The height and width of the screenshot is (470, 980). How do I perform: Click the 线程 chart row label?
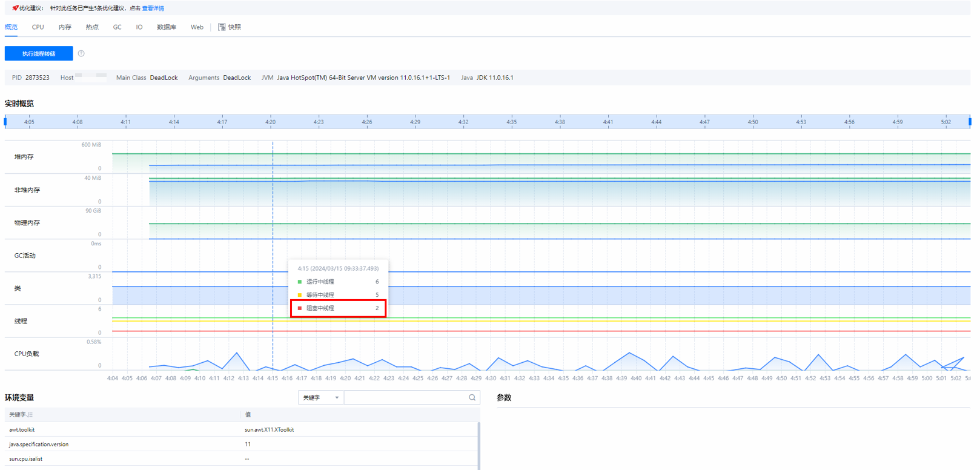point(21,321)
